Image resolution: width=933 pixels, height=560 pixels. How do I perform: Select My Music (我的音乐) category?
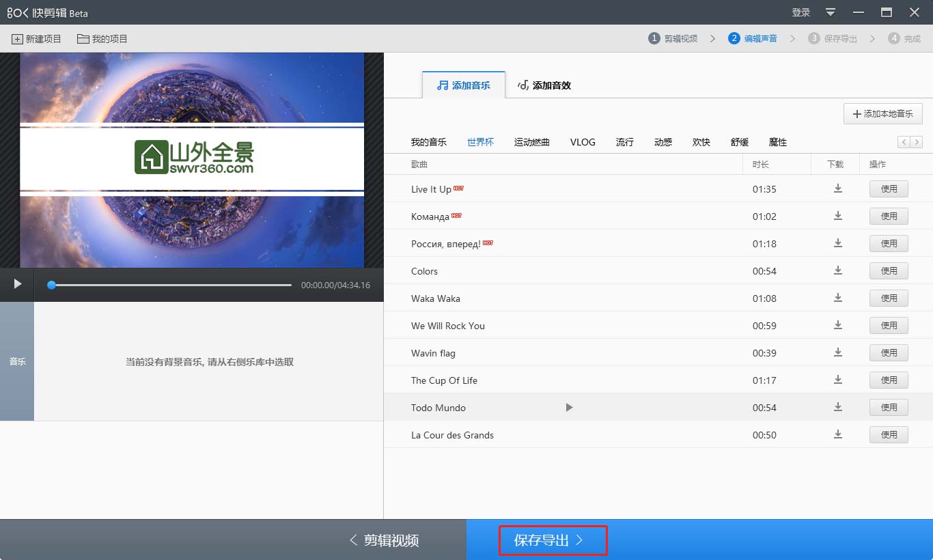(x=428, y=142)
